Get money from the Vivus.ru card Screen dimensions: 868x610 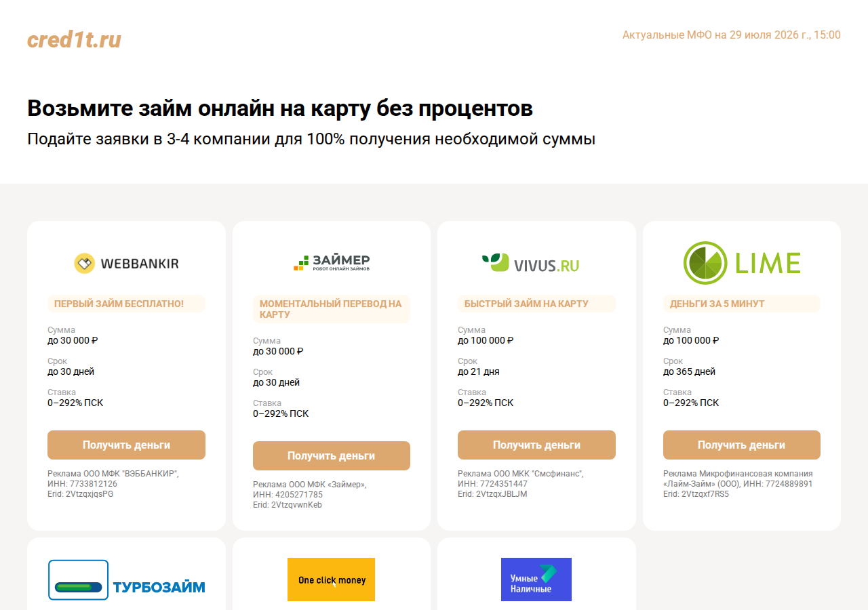(536, 445)
